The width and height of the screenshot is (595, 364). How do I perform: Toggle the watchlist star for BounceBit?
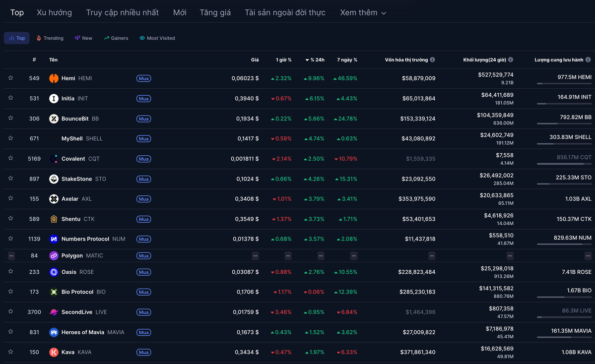click(10, 118)
